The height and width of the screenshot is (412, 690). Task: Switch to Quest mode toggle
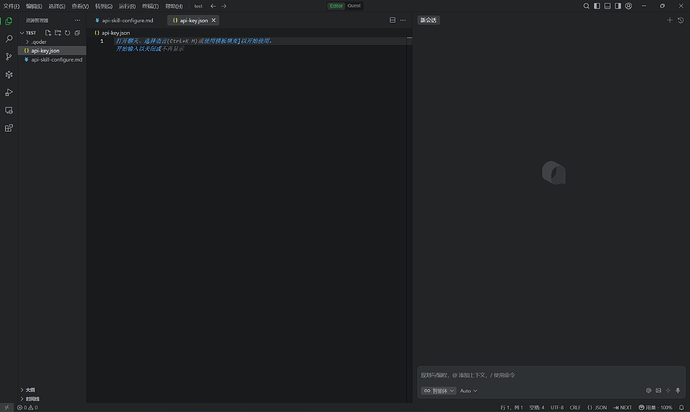tap(354, 6)
